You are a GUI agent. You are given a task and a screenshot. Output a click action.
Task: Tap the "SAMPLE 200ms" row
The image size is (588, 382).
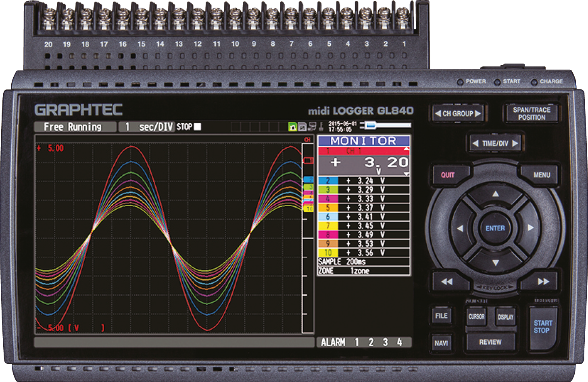point(364,262)
